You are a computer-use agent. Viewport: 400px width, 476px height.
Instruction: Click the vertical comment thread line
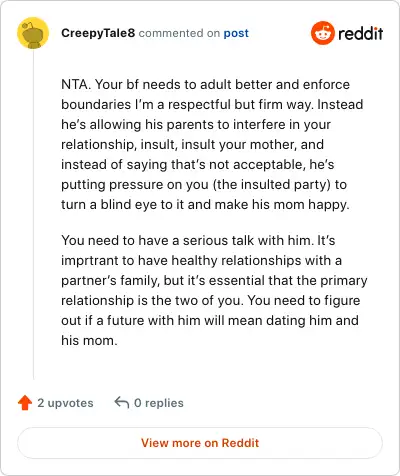[33, 214]
